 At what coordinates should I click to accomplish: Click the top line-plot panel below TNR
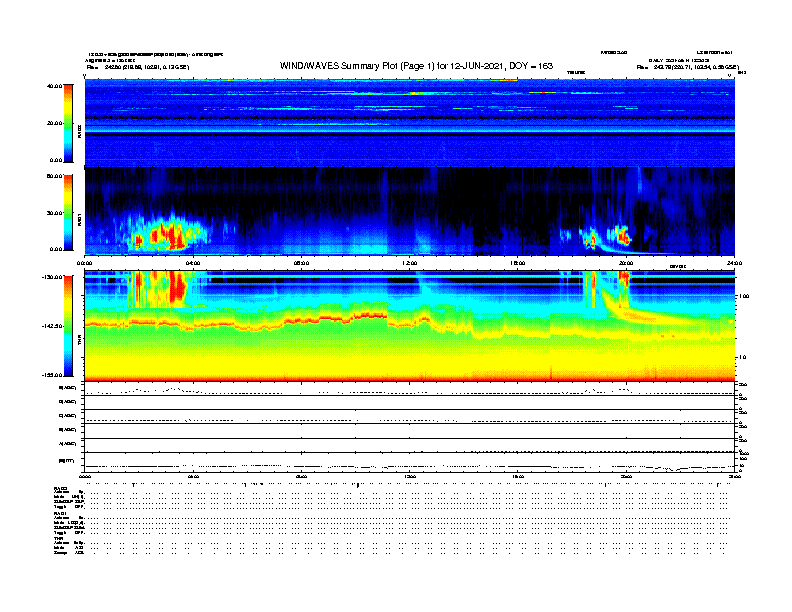[409, 389]
